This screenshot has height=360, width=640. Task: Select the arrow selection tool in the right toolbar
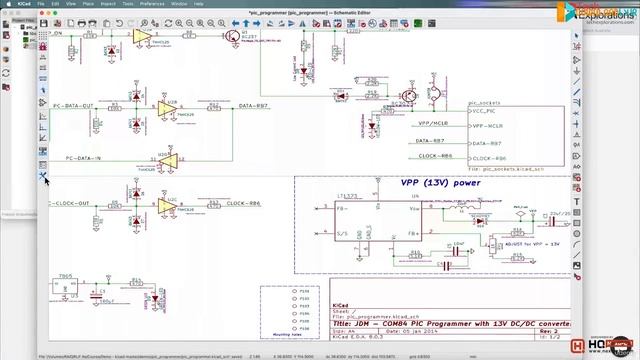point(576,36)
